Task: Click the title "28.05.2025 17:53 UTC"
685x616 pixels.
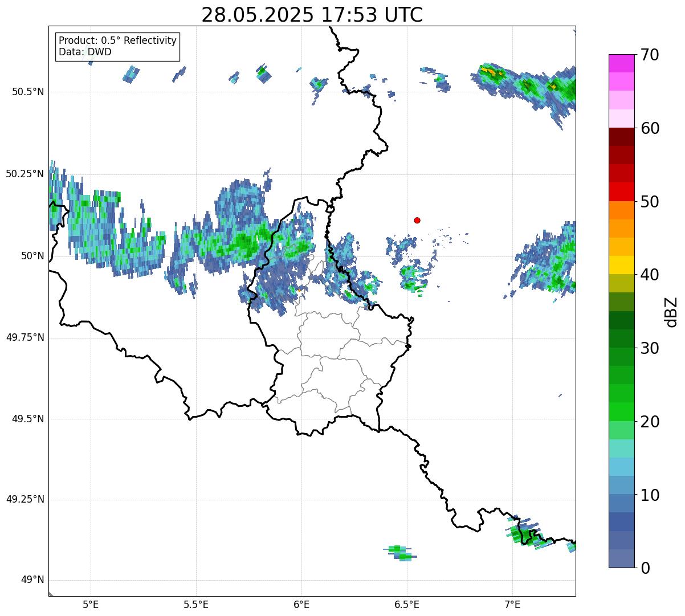Action: click(x=312, y=15)
